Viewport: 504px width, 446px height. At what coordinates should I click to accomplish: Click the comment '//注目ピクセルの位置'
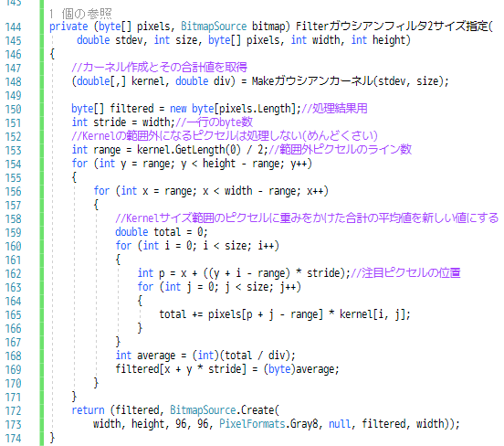tap(405, 273)
